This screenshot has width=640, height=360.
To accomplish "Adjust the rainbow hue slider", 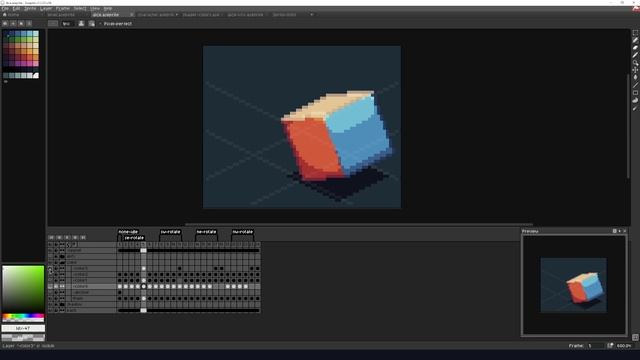I will click(x=23, y=317).
